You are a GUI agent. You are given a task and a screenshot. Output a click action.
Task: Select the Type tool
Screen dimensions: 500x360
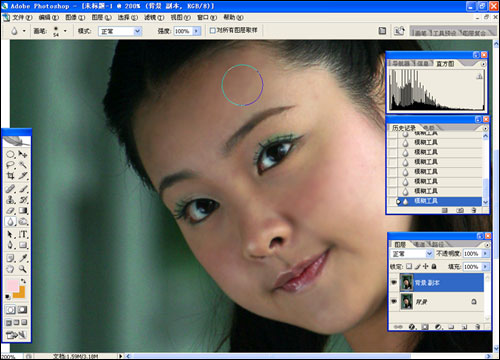(x=23, y=234)
